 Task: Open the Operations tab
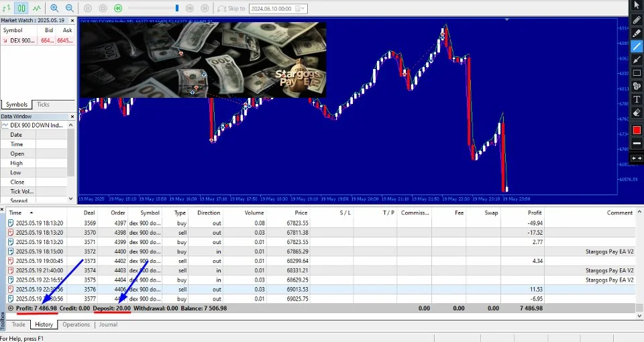click(x=76, y=325)
